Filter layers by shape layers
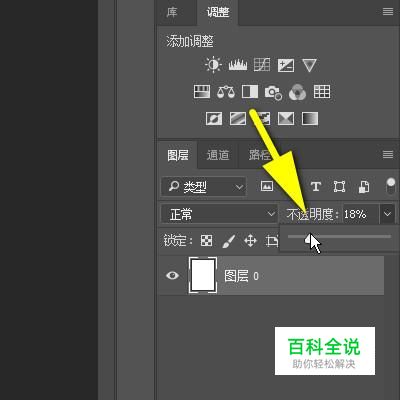 [x=339, y=186]
